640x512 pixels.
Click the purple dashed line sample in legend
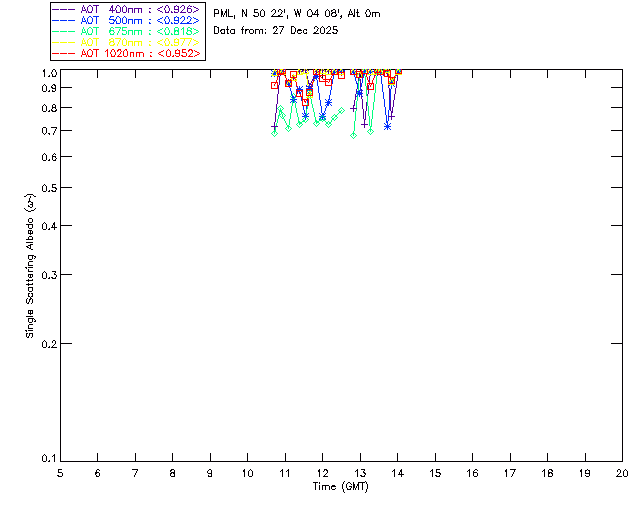pos(64,9)
